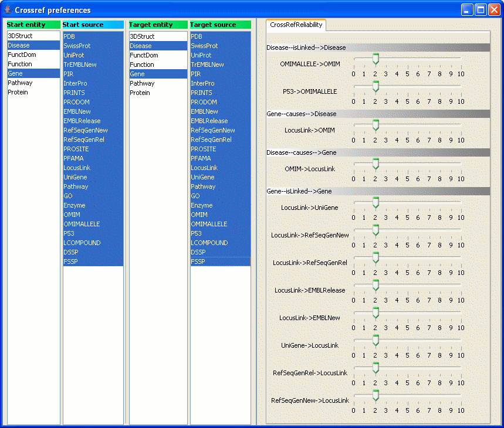
Task: Select LCOMPOUND in Target source list
Action: [221, 243]
